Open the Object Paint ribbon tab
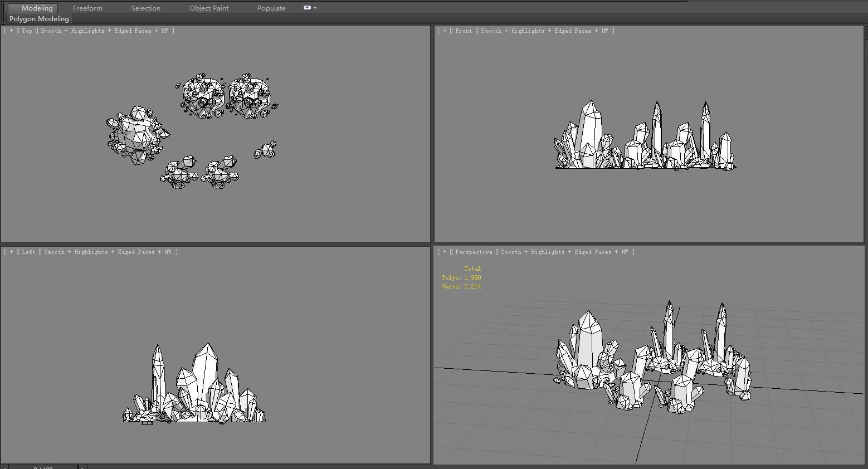 (x=209, y=8)
